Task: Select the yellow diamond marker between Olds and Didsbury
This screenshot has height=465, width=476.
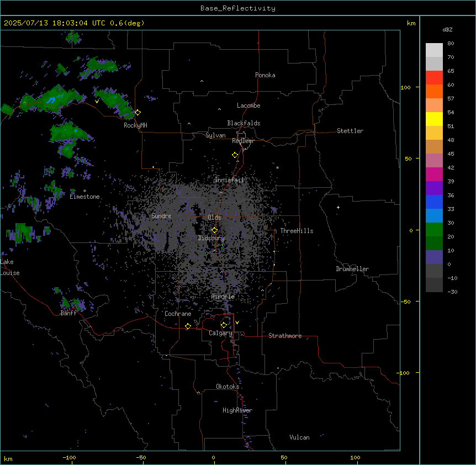Action: point(214,230)
